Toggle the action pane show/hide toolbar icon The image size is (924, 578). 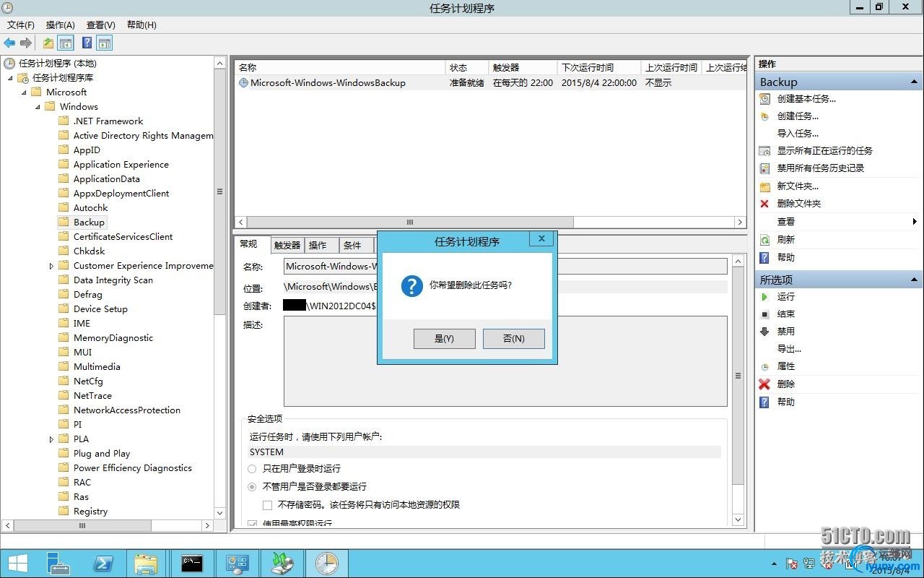click(105, 43)
